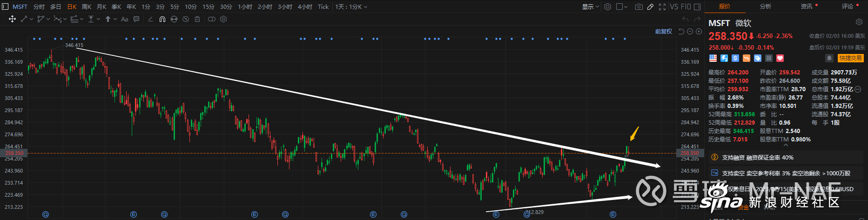Click the angle line tool icon
This screenshot has width=868, height=220.
click(150, 19)
